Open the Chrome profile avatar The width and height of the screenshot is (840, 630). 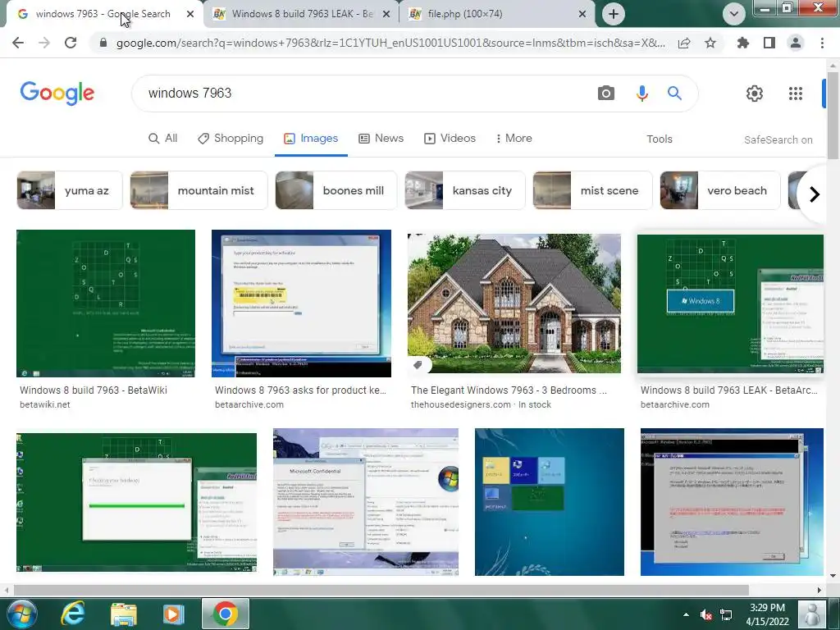pos(796,43)
